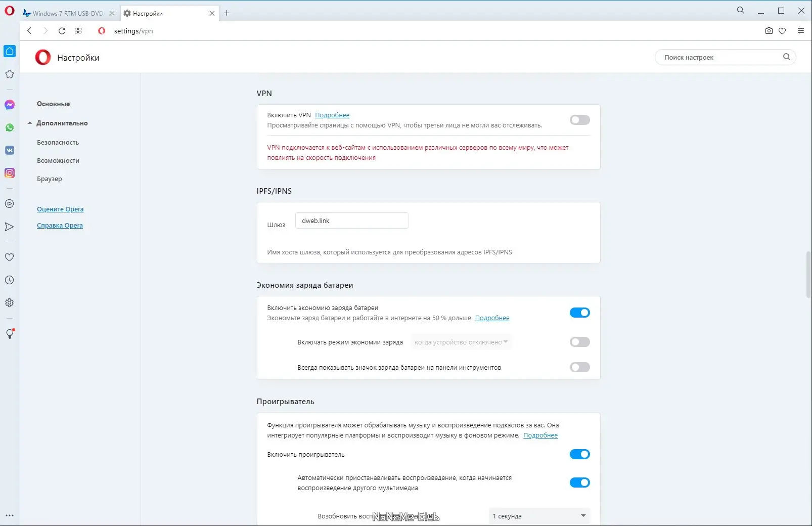Turn off battery saver toggle
This screenshot has width=812, height=526.
click(580, 313)
